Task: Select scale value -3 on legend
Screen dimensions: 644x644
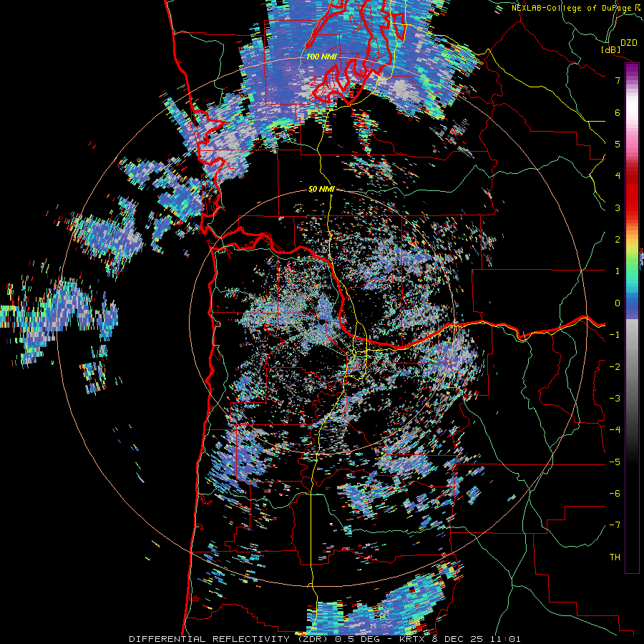Action: [615, 399]
